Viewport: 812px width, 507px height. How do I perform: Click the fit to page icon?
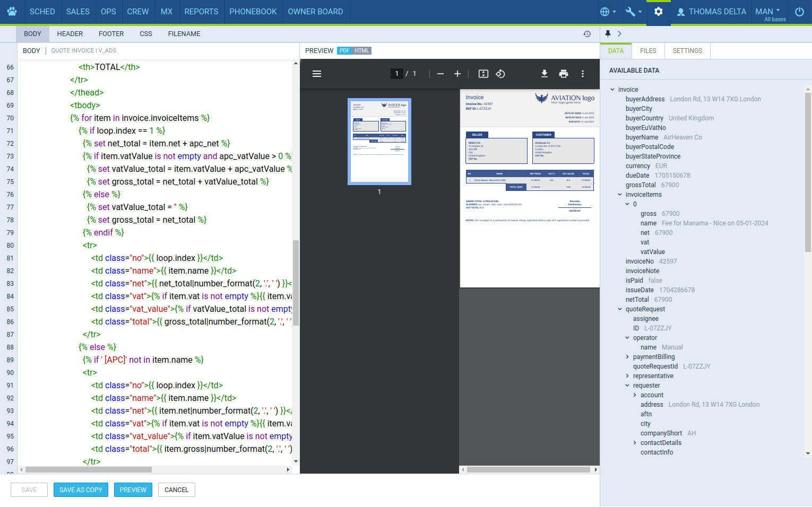(483, 74)
